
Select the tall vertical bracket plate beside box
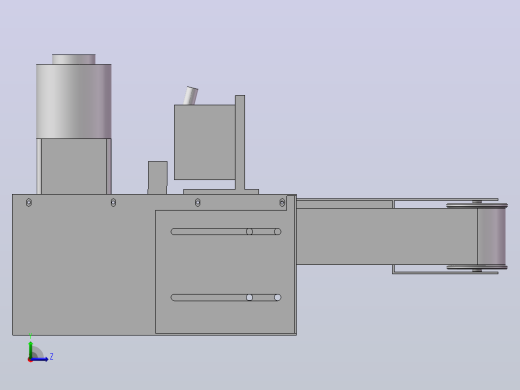240,142
